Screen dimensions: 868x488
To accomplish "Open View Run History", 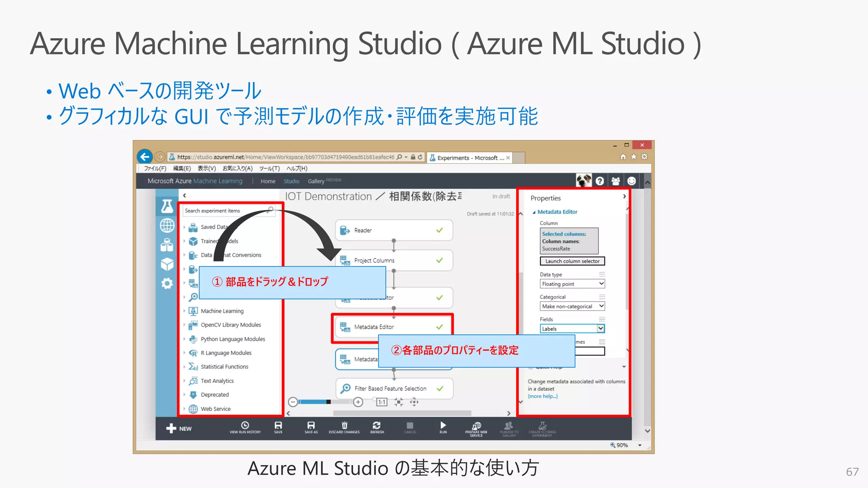I will coord(245,427).
